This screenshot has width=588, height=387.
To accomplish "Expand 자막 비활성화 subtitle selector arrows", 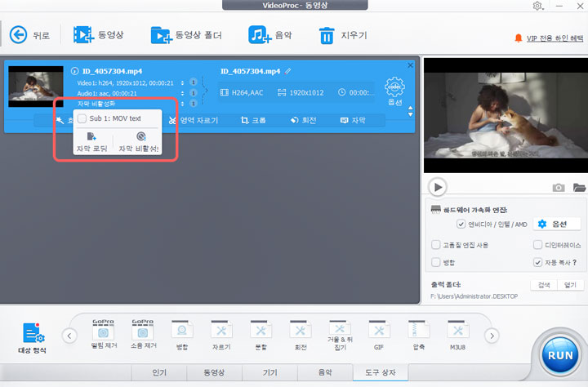I will pos(183,104).
